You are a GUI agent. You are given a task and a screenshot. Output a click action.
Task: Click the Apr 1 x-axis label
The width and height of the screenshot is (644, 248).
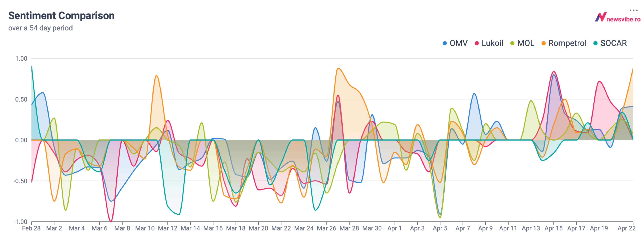395,228
